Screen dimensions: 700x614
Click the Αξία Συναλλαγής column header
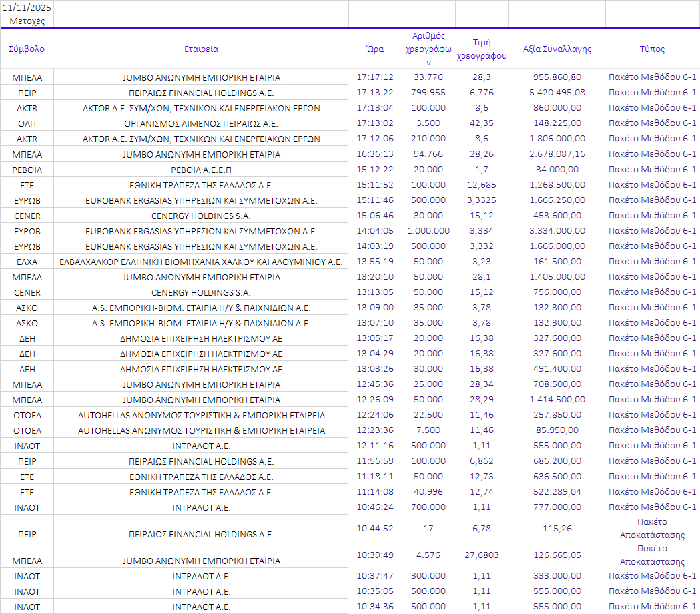(557, 49)
